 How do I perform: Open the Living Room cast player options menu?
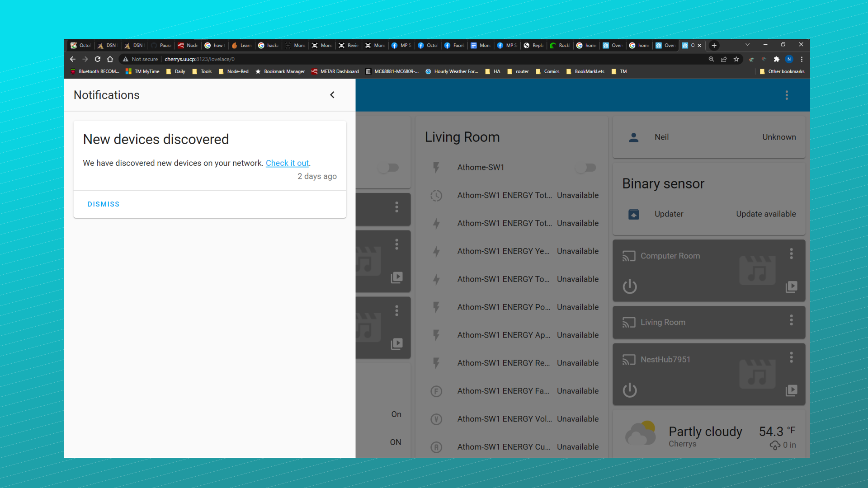(791, 320)
